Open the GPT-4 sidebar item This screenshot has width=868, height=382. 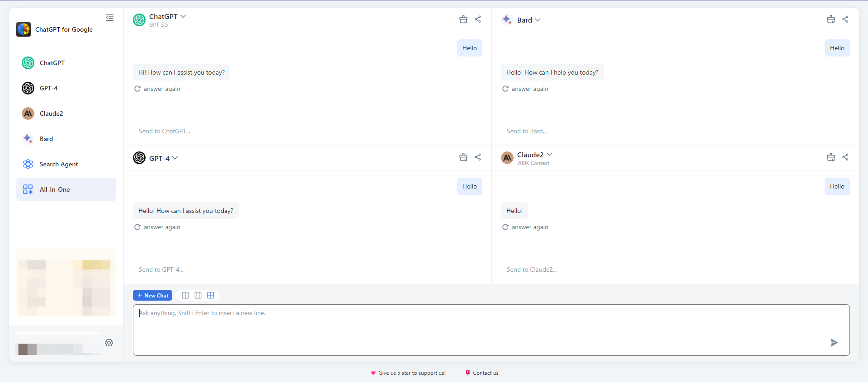(66, 88)
